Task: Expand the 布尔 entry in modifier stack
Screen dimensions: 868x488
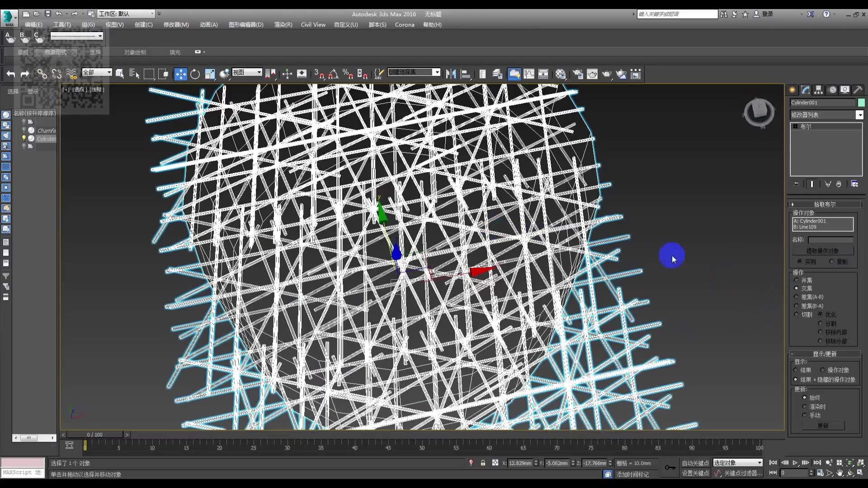Action: [x=795, y=127]
